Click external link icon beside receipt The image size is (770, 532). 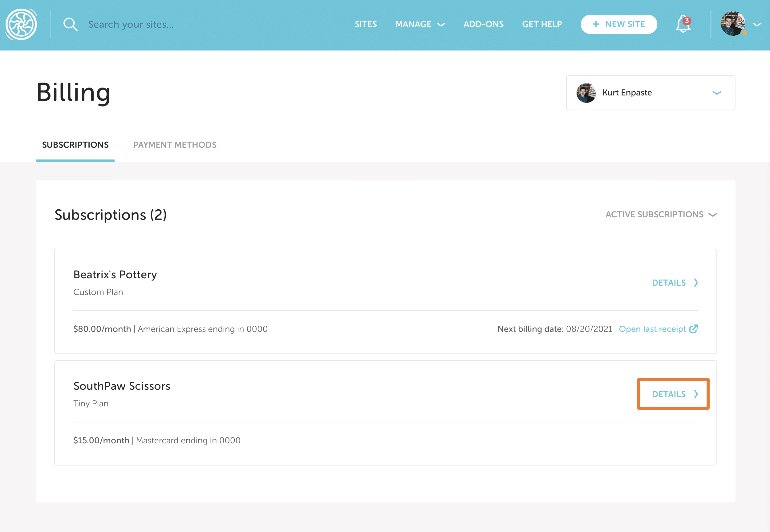[x=694, y=329]
